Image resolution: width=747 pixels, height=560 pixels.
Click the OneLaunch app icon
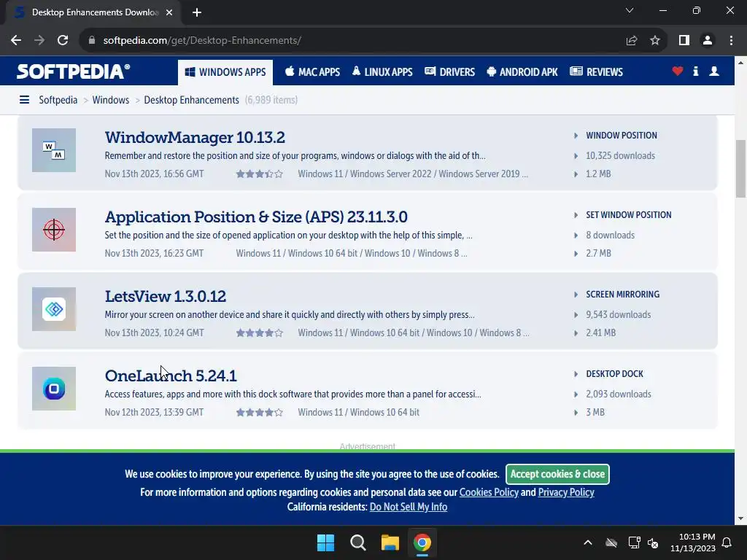pyautogui.click(x=54, y=389)
